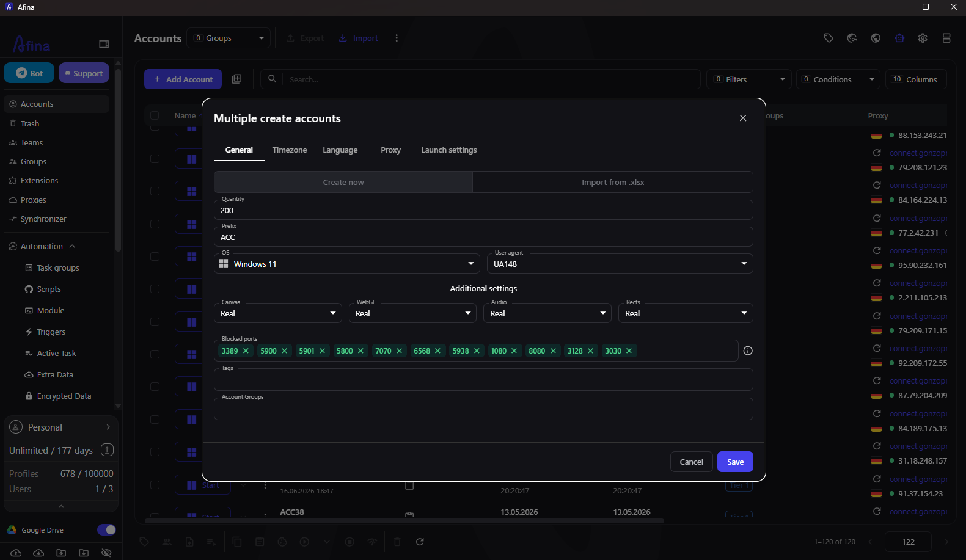Click the Quantity input field
Image resolution: width=966 pixels, height=560 pixels.
coord(483,210)
